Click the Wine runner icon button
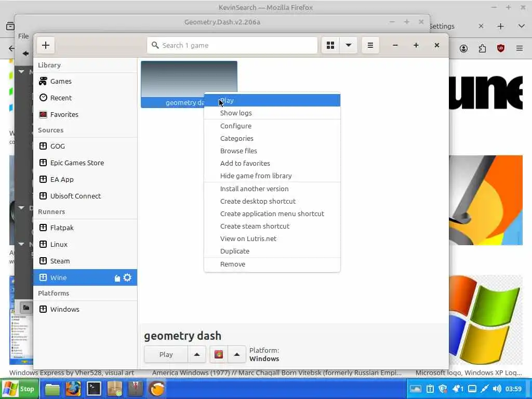The height and width of the screenshot is (399, 532). click(x=219, y=354)
